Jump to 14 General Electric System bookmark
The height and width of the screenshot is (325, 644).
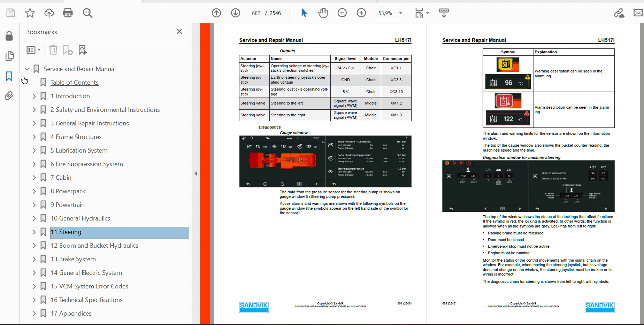pyautogui.click(x=86, y=273)
